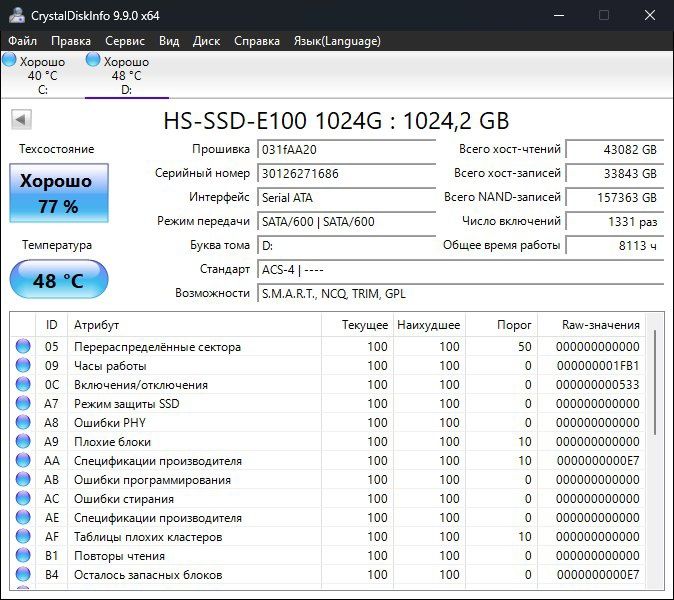674x600 pixels.
Task: Open the Справка menu
Action: (x=257, y=41)
